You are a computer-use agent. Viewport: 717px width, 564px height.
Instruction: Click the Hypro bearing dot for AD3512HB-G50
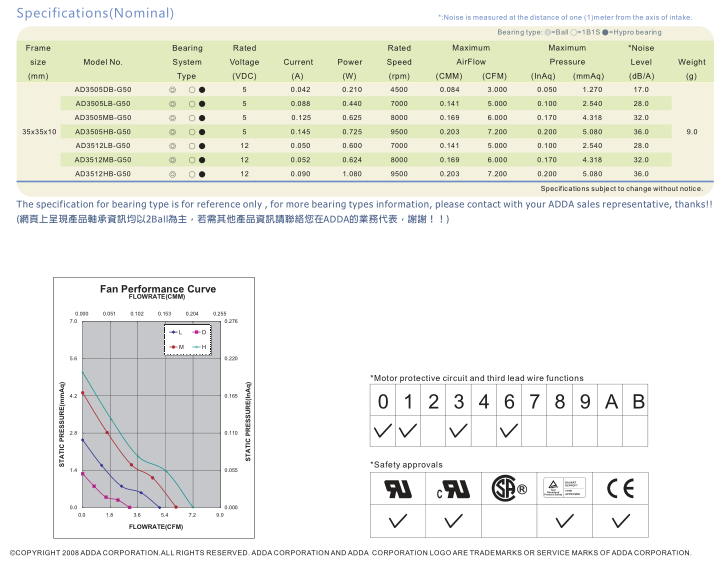(x=202, y=174)
